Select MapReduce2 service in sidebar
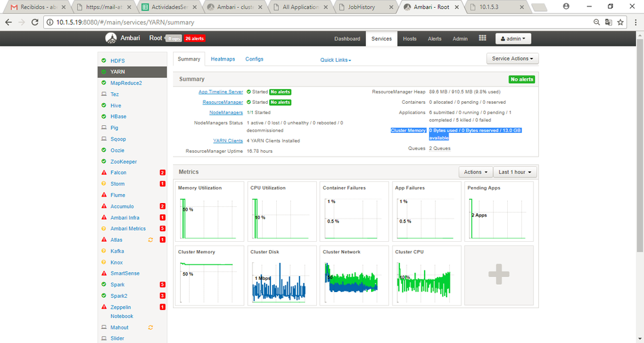644x343 pixels. (x=126, y=83)
